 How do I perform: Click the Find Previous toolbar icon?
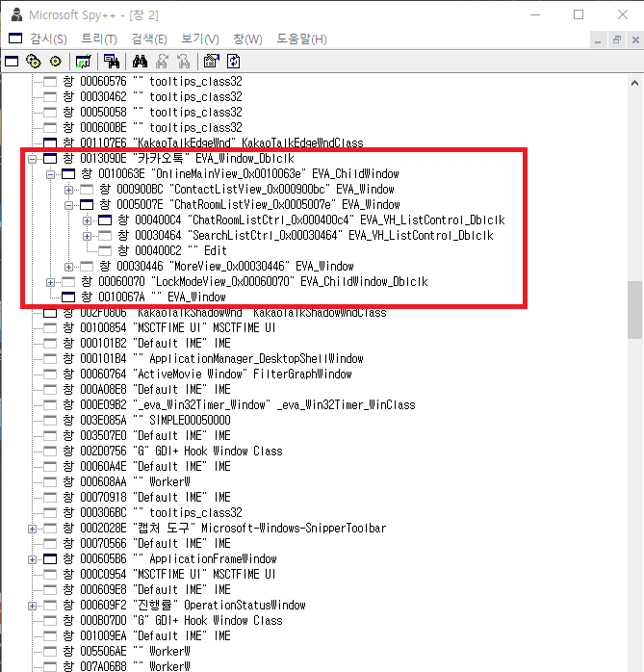[184, 62]
